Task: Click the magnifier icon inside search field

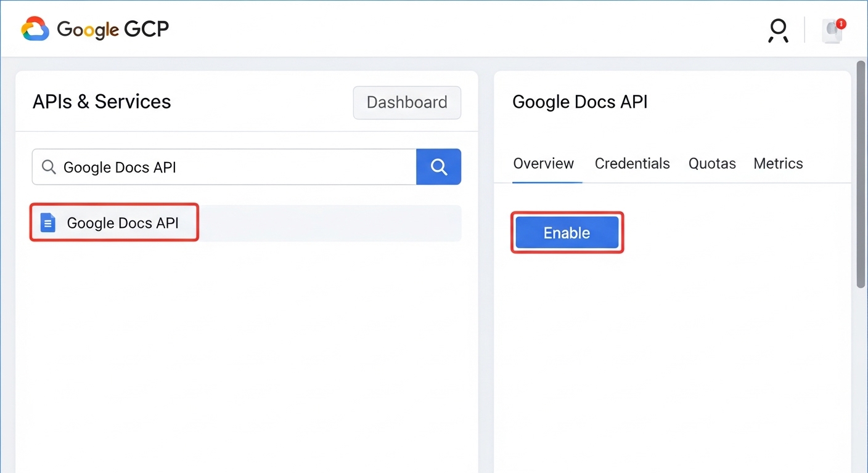Action: coord(49,167)
